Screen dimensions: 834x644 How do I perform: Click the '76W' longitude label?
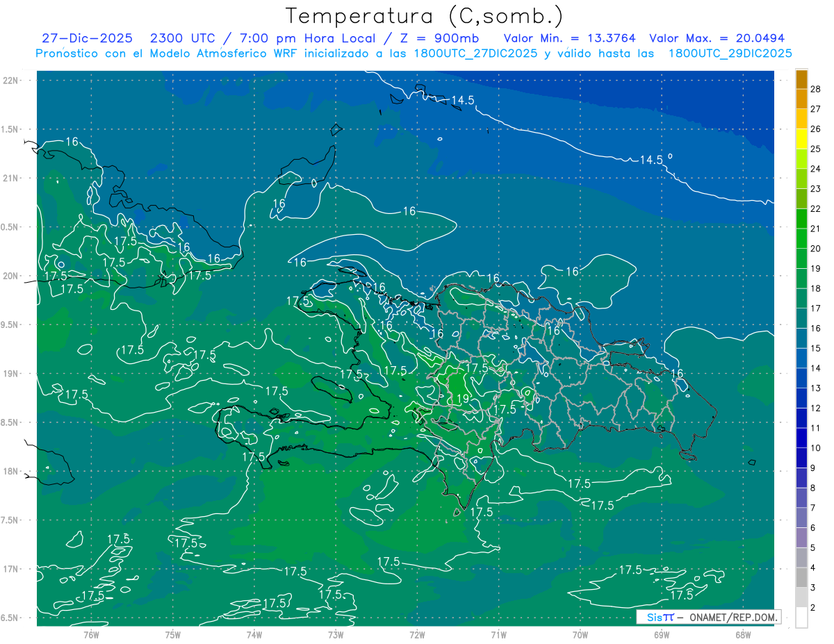[x=91, y=634]
